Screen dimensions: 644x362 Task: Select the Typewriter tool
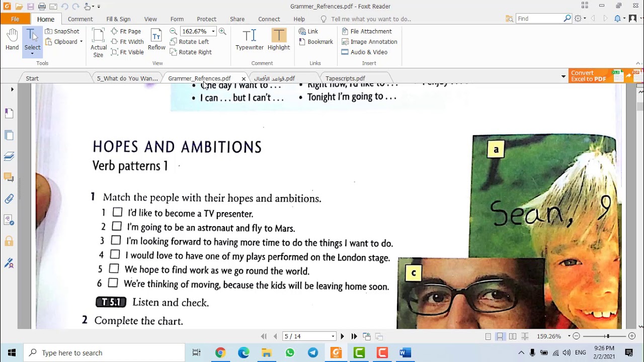click(250, 40)
